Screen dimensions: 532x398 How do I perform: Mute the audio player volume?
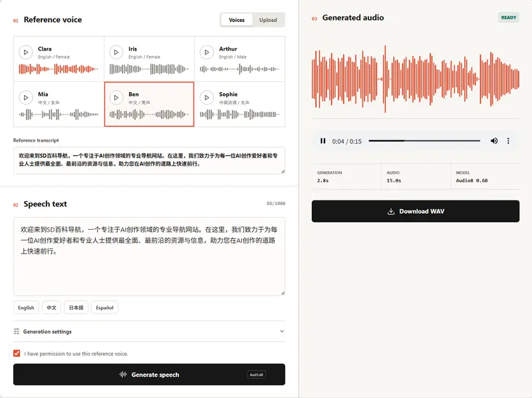pos(494,141)
